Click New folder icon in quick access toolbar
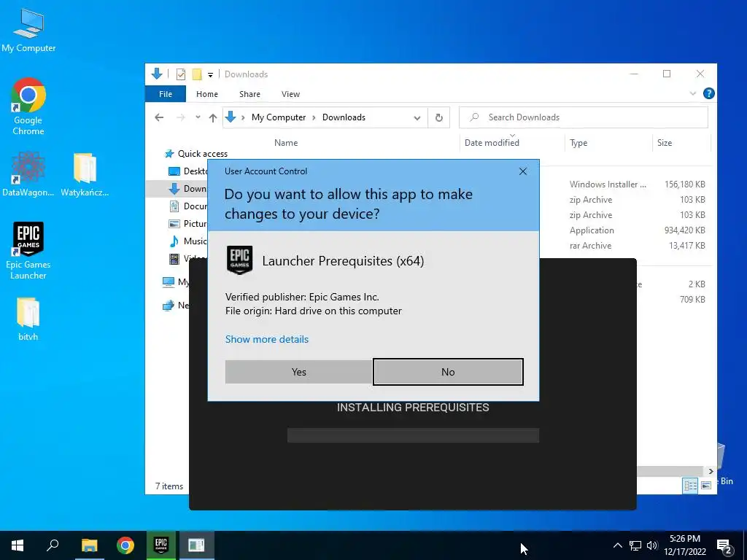Screen dimensions: 747x560 point(197,74)
